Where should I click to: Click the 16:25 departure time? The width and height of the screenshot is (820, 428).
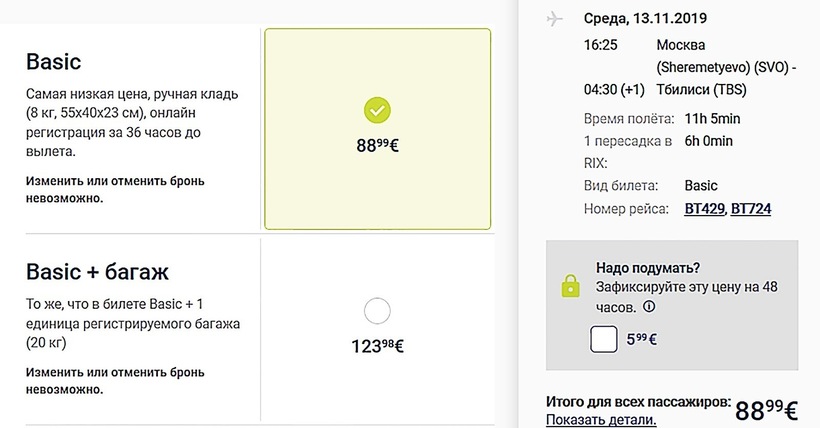point(599,46)
